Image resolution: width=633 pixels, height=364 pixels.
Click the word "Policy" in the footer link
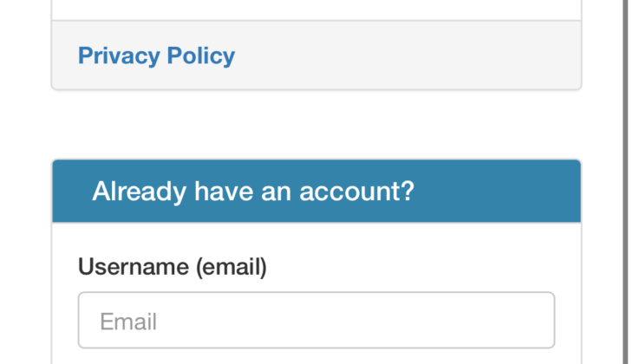(x=200, y=55)
